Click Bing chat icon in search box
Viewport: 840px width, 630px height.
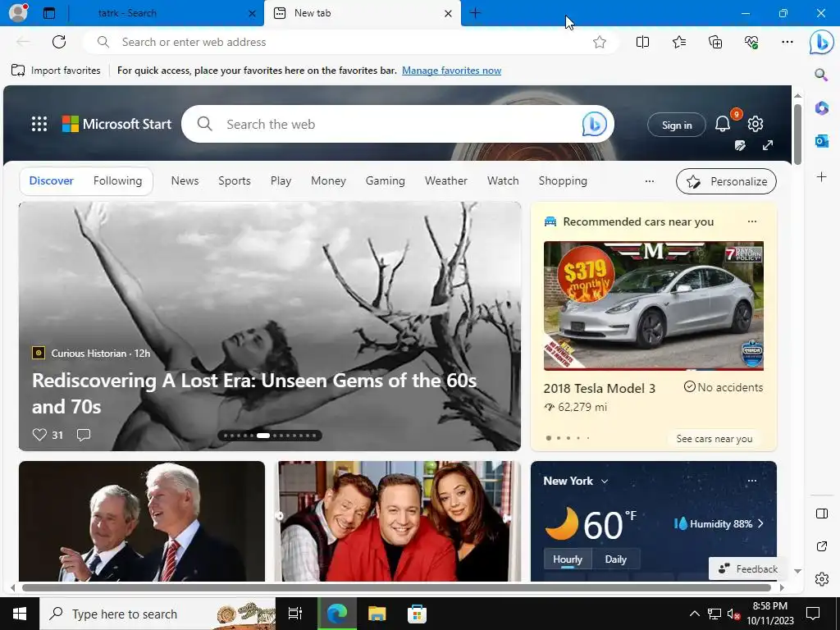coord(594,124)
